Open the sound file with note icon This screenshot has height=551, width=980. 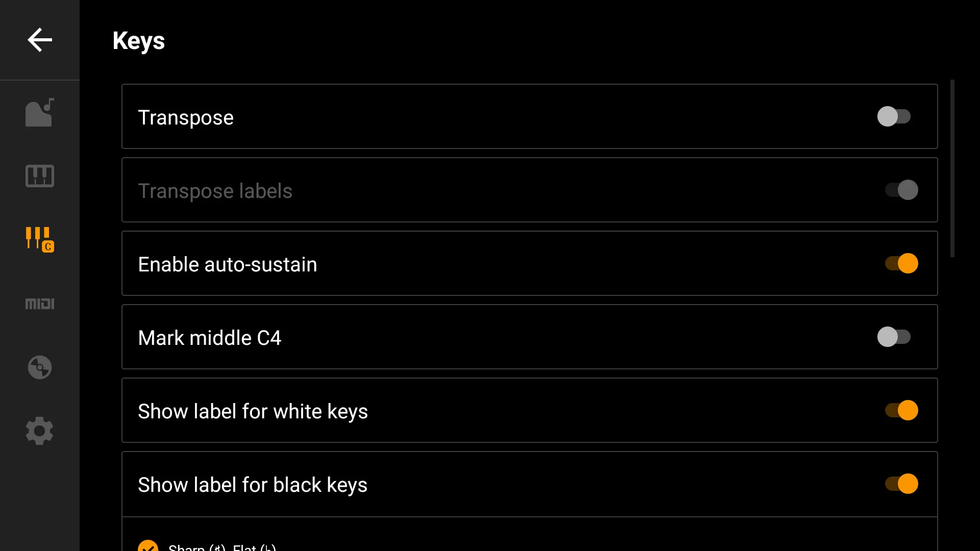click(x=40, y=112)
